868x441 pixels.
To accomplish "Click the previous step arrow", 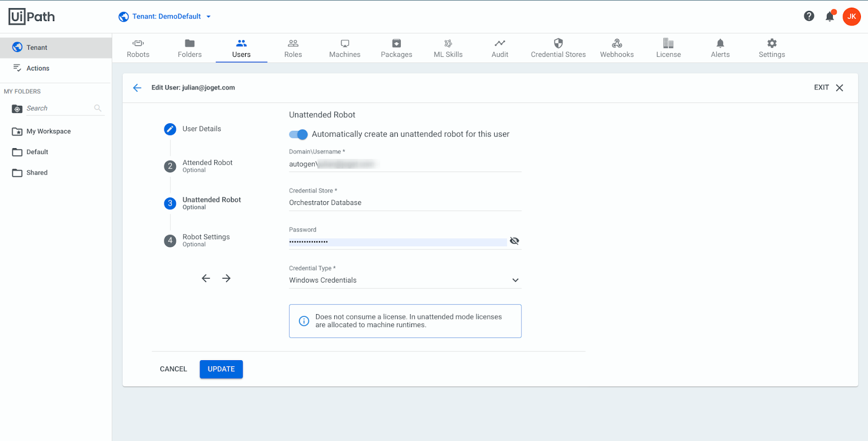I will 206,278.
